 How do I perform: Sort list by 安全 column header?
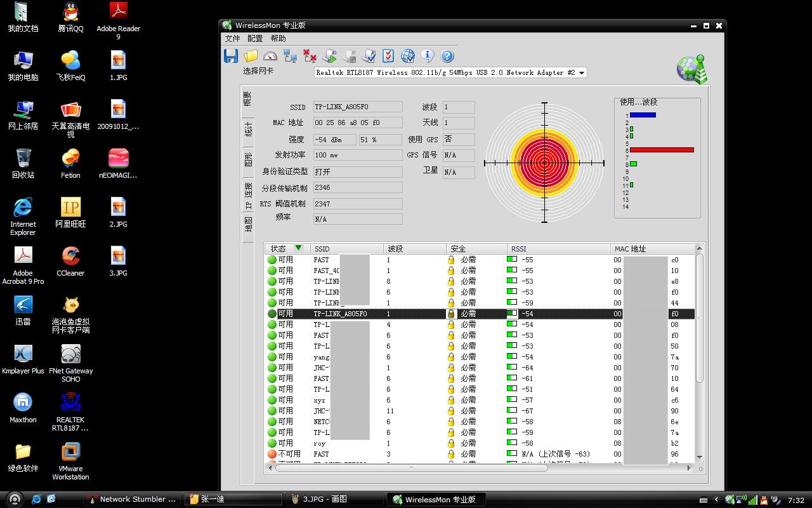[x=476, y=248]
